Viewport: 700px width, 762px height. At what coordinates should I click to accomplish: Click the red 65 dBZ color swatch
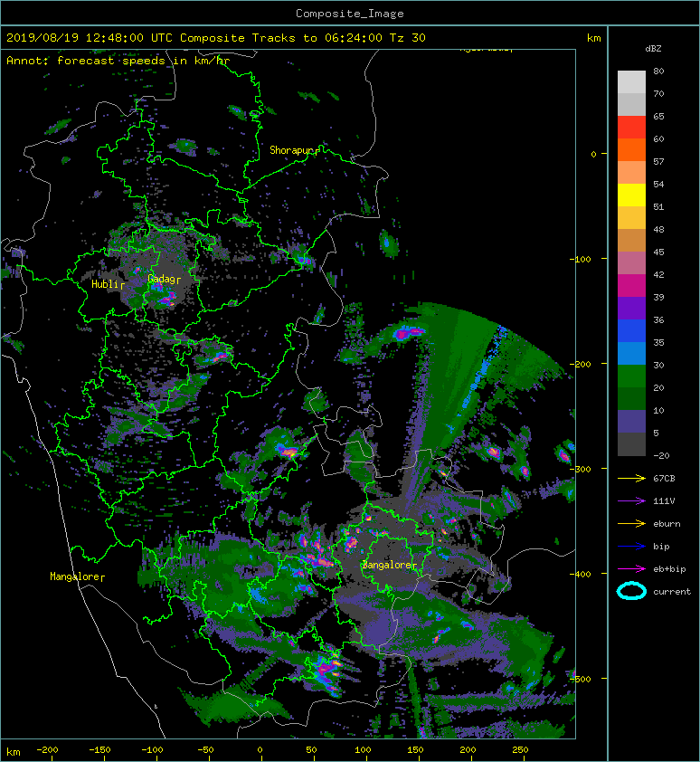[631, 128]
